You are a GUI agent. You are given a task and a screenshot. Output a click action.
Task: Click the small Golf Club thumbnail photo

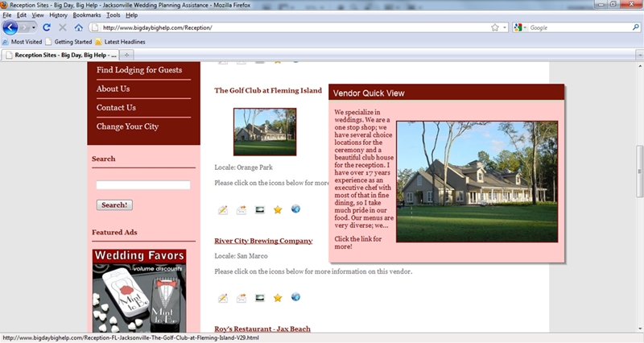[265, 132]
